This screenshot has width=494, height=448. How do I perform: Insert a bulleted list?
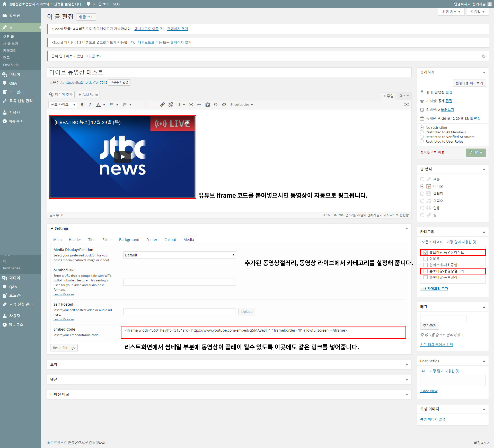[x=111, y=105]
